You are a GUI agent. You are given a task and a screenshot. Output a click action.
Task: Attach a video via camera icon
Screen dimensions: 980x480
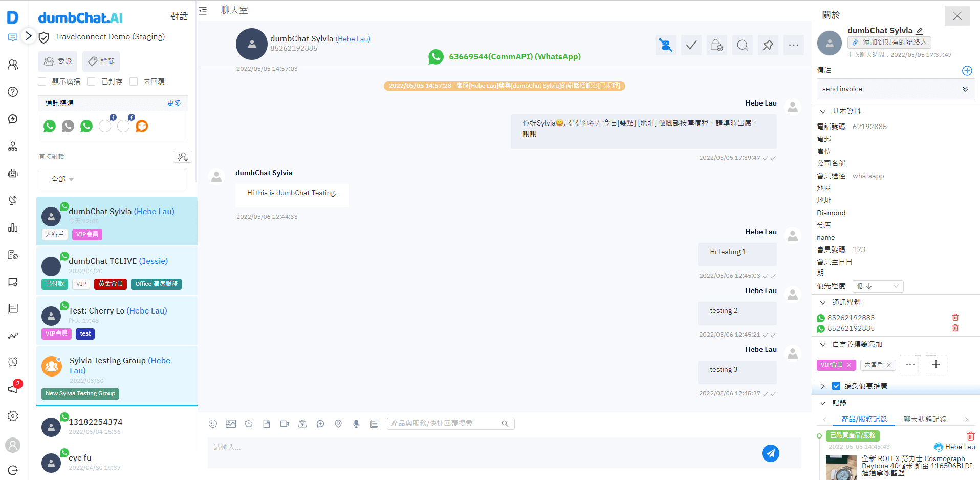(x=285, y=424)
